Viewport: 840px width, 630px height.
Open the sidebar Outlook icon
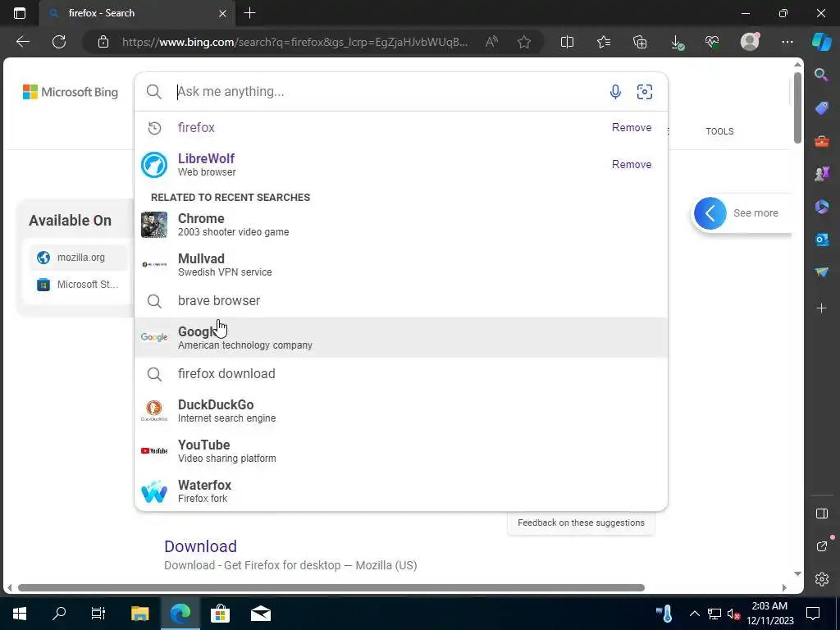pyautogui.click(x=821, y=240)
